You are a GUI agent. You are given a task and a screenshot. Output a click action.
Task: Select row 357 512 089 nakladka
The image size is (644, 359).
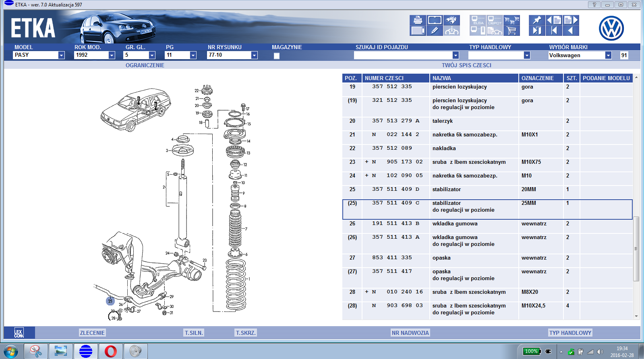point(487,151)
